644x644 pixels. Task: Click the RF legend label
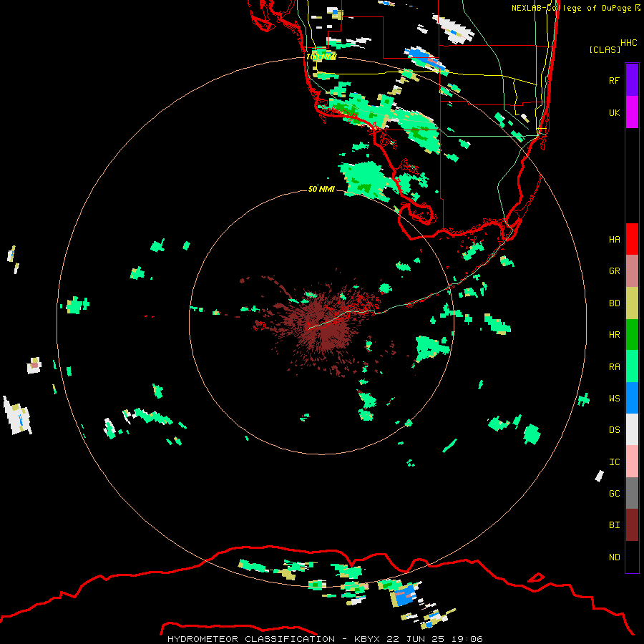(x=614, y=80)
